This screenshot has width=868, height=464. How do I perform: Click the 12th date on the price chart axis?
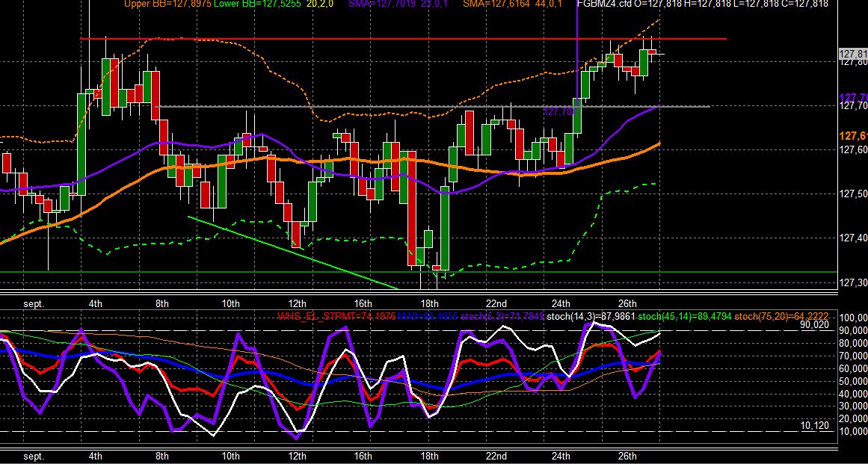(x=298, y=303)
